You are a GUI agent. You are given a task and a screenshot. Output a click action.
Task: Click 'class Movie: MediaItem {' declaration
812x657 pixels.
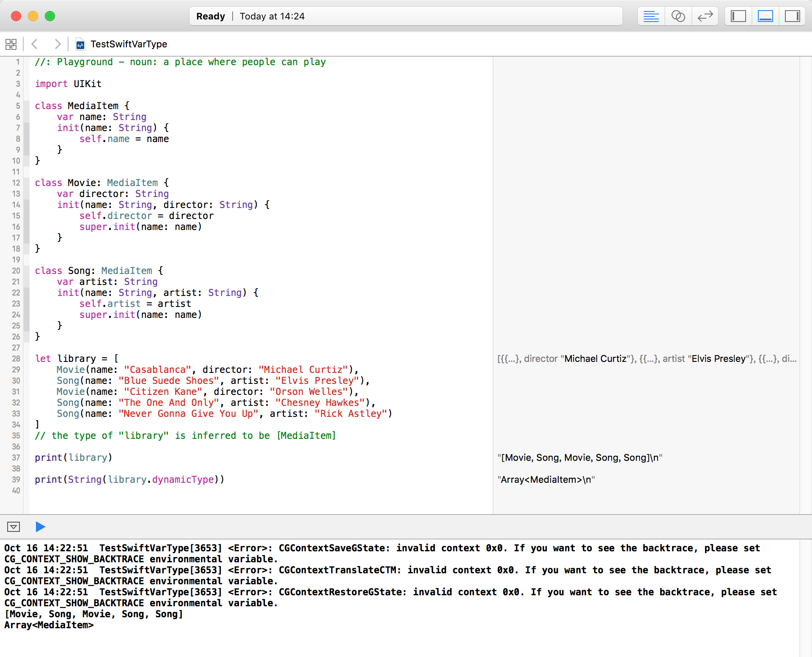point(101,183)
